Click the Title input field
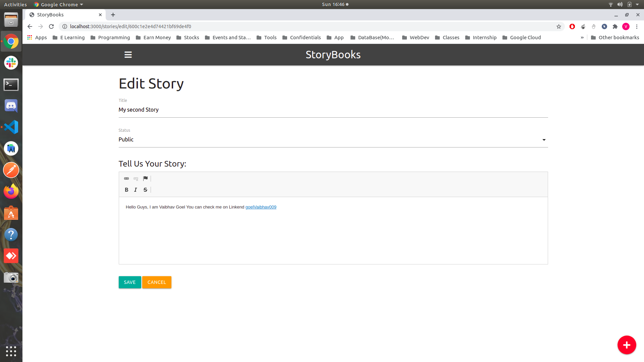 click(333, 110)
